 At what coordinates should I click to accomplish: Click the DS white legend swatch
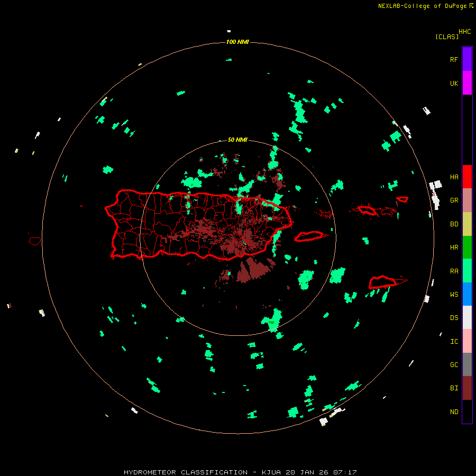(x=467, y=317)
